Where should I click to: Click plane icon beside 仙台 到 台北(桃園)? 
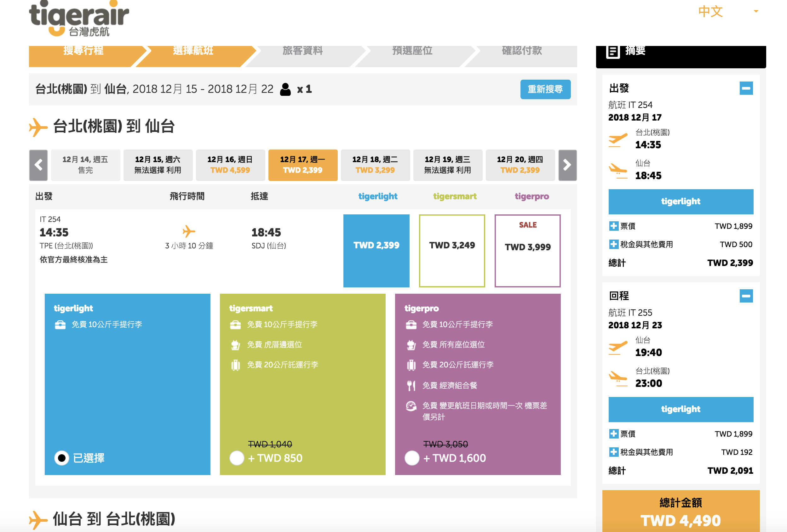point(38,519)
